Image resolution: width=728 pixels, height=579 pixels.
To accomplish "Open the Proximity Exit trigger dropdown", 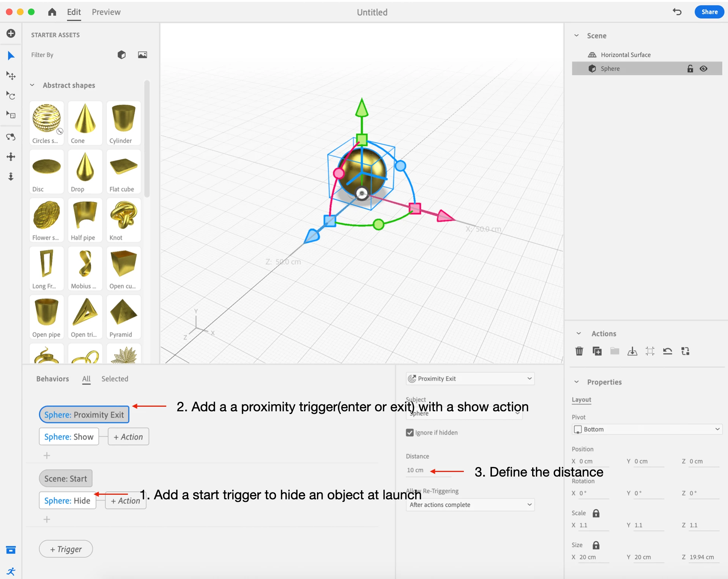I will pyautogui.click(x=470, y=379).
